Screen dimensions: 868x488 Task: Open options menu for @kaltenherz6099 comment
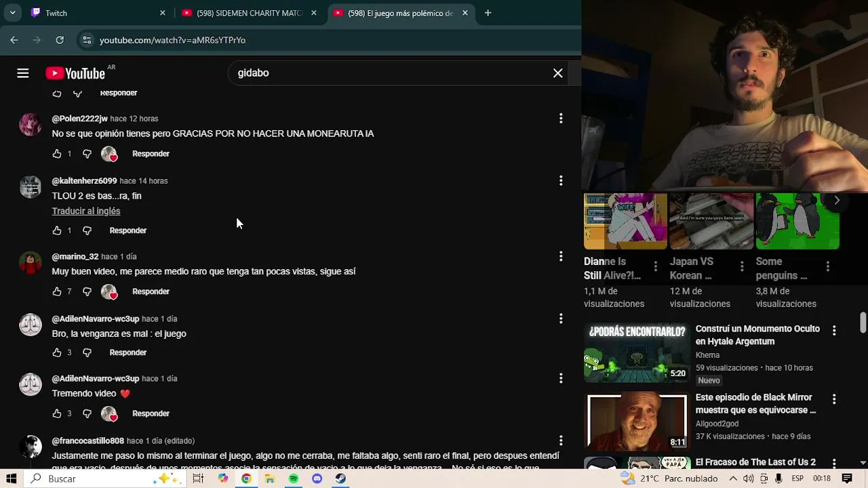click(x=561, y=180)
